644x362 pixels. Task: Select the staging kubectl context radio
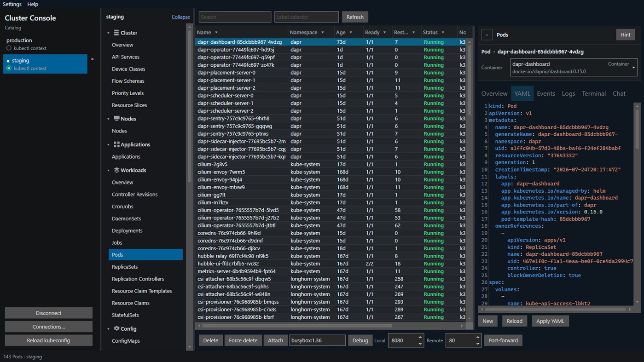pos(9,69)
